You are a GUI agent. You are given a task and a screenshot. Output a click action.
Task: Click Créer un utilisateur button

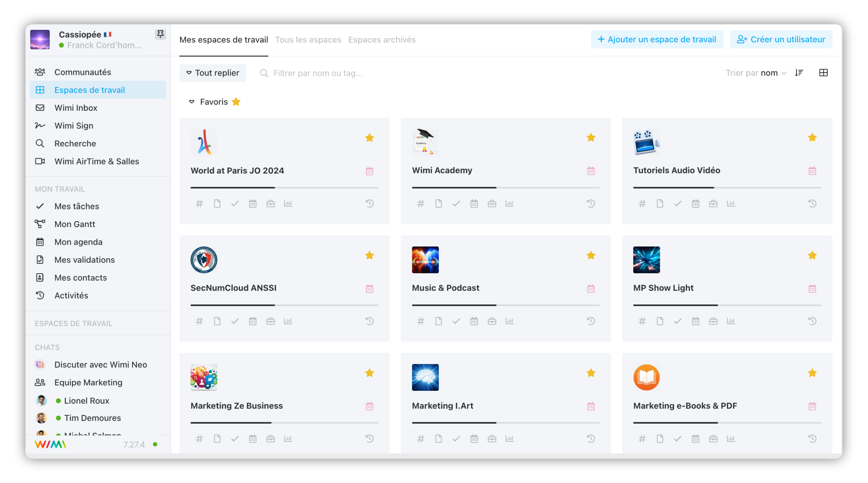(781, 39)
